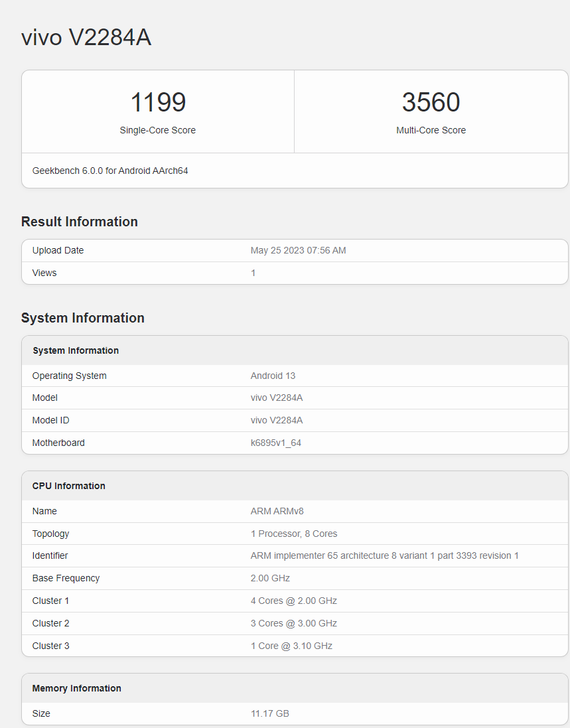
Task: Click the vivo V2284A page title
Action: coord(86,38)
